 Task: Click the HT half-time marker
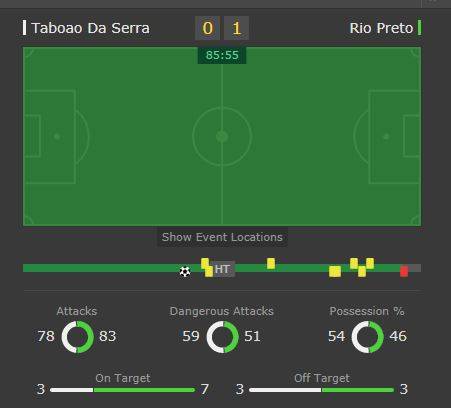pos(222,269)
